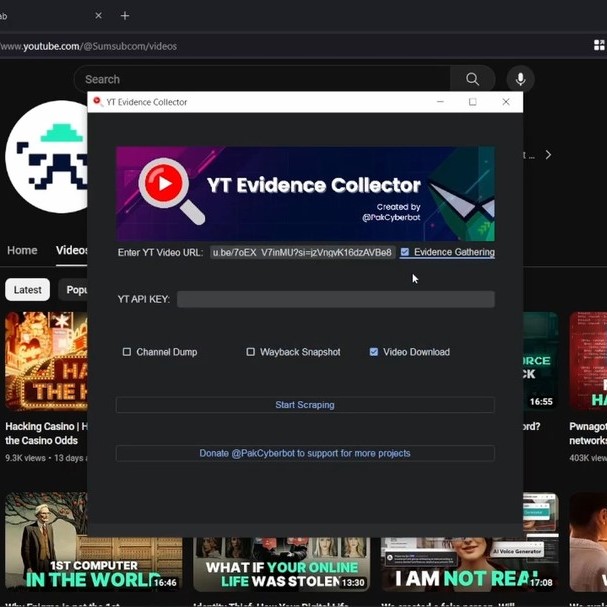Enable the Wayback Snapshot checkbox
The height and width of the screenshot is (607, 607).
click(x=250, y=352)
